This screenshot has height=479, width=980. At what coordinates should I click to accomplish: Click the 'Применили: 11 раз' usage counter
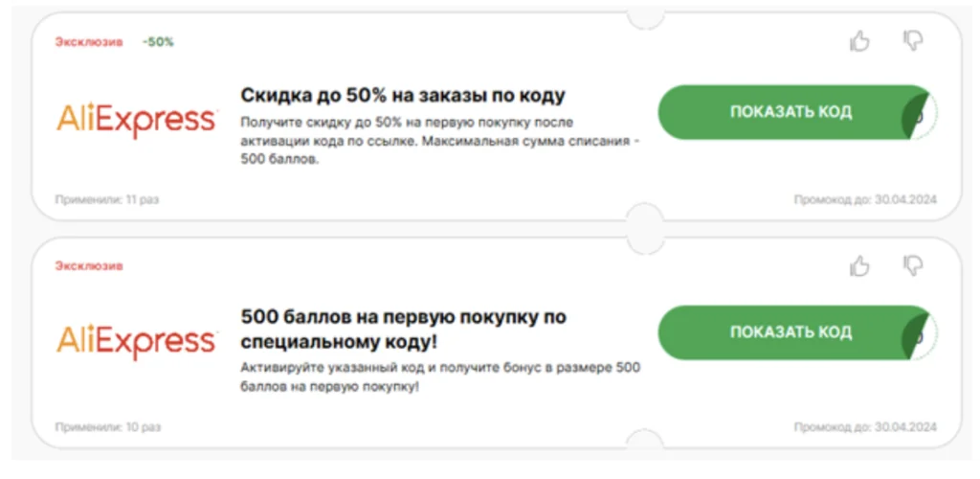pyautogui.click(x=107, y=200)
